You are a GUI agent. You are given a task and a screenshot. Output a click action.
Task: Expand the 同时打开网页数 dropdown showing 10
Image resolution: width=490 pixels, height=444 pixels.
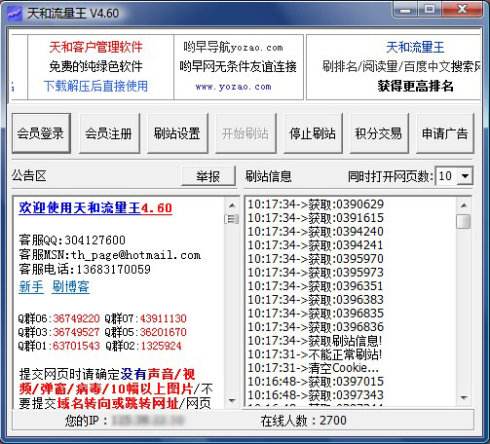(x=465, y=176)
